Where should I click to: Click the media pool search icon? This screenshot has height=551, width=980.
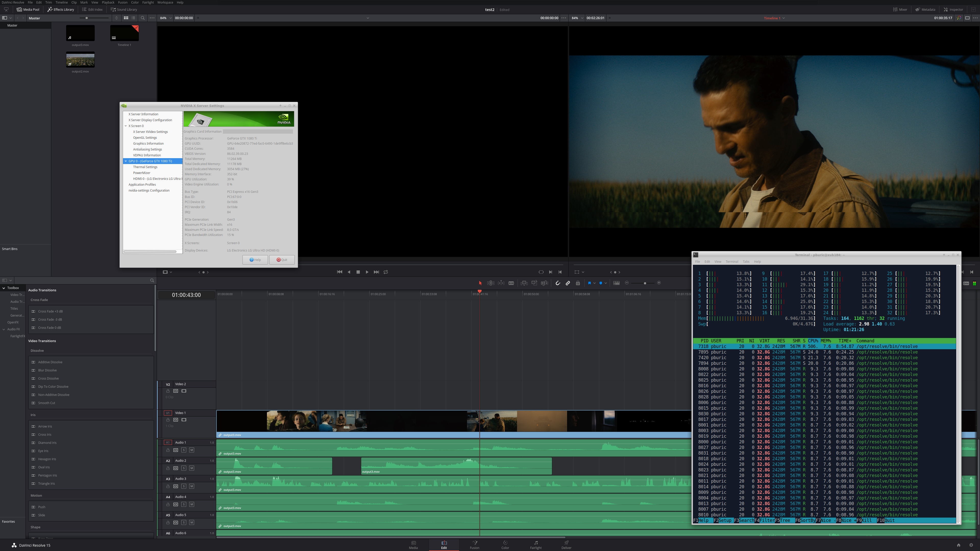143,18
